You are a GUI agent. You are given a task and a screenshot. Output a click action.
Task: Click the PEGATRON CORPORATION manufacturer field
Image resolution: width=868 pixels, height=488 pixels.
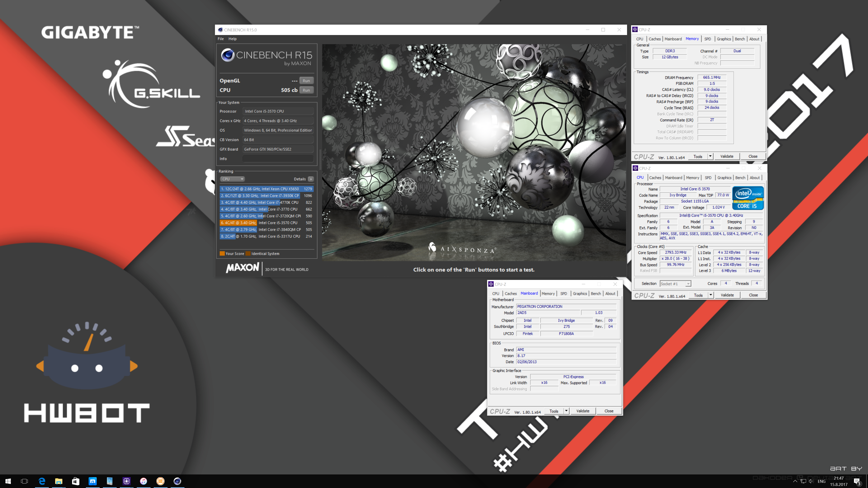point(566,307)
